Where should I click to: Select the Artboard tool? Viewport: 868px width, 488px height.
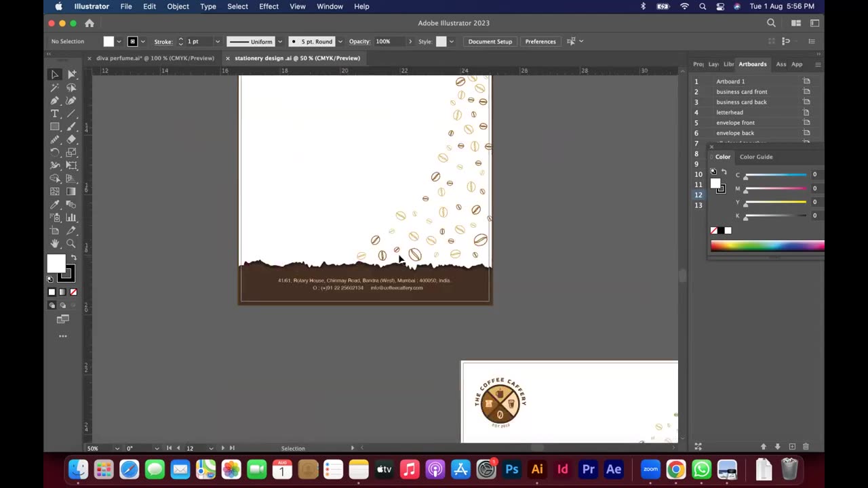coord(55,230)
